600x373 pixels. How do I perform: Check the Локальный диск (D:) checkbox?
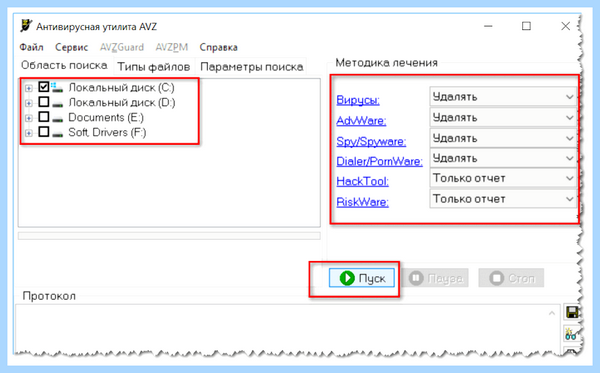(x=44, y=102)
